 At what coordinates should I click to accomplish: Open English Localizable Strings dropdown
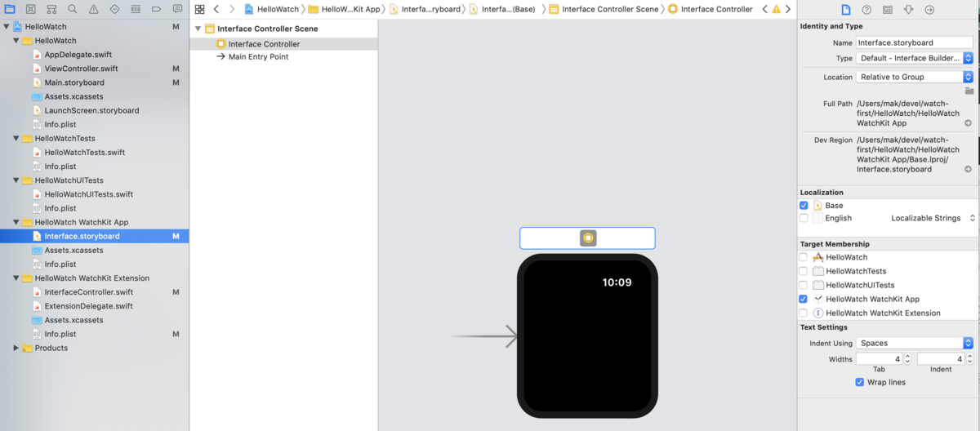(933, 218)
